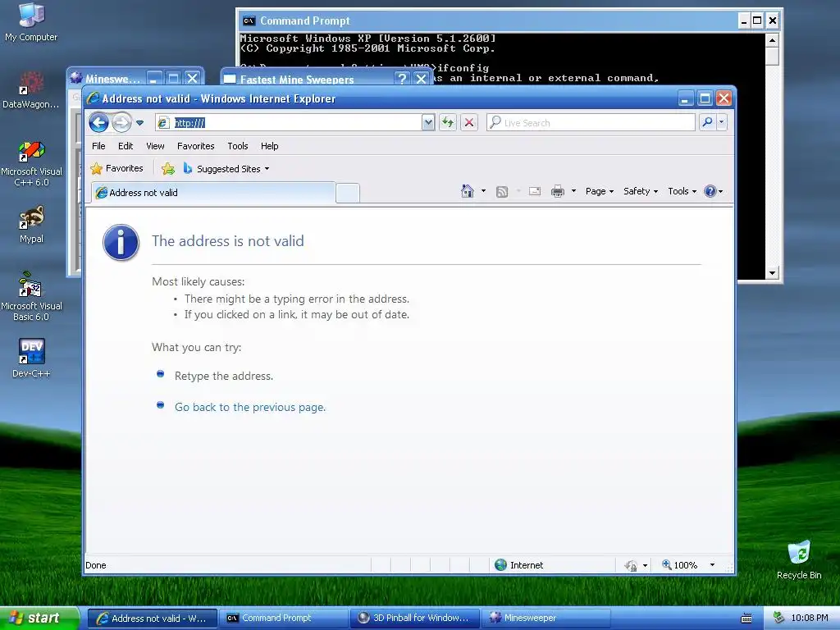Open the Safety command bar menu

641,191
